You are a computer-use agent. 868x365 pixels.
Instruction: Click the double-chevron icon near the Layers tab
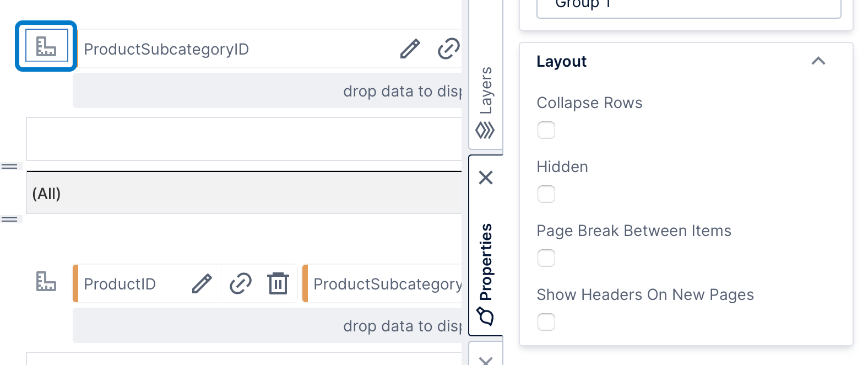click(485, 131)
